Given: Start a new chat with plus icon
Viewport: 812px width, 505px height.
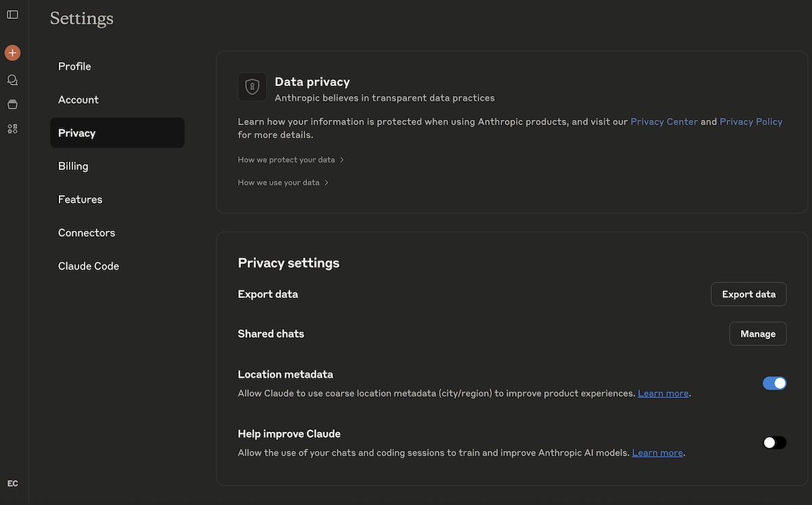Looking at the screenshot, I should (12, 53).
